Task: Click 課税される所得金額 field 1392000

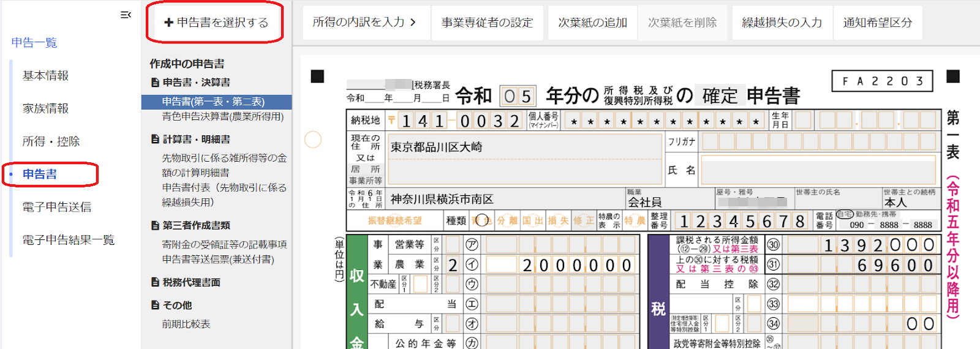Action: point(862,245)
